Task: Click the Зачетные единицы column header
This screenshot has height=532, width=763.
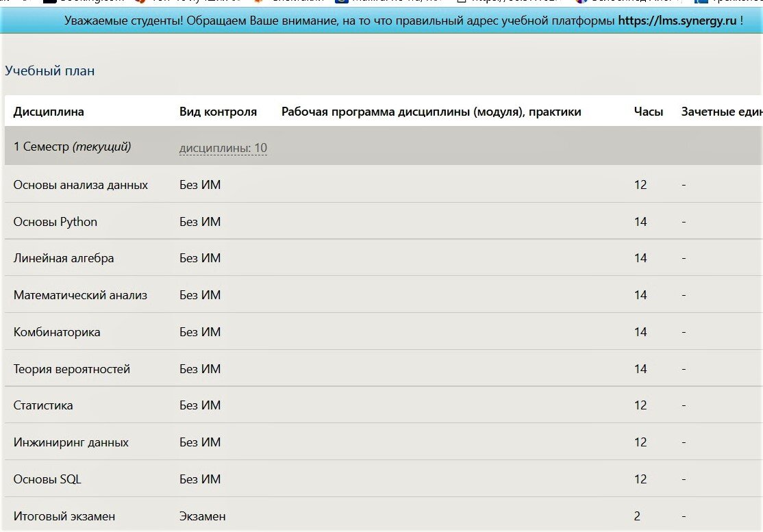Action: coord(722,112)
